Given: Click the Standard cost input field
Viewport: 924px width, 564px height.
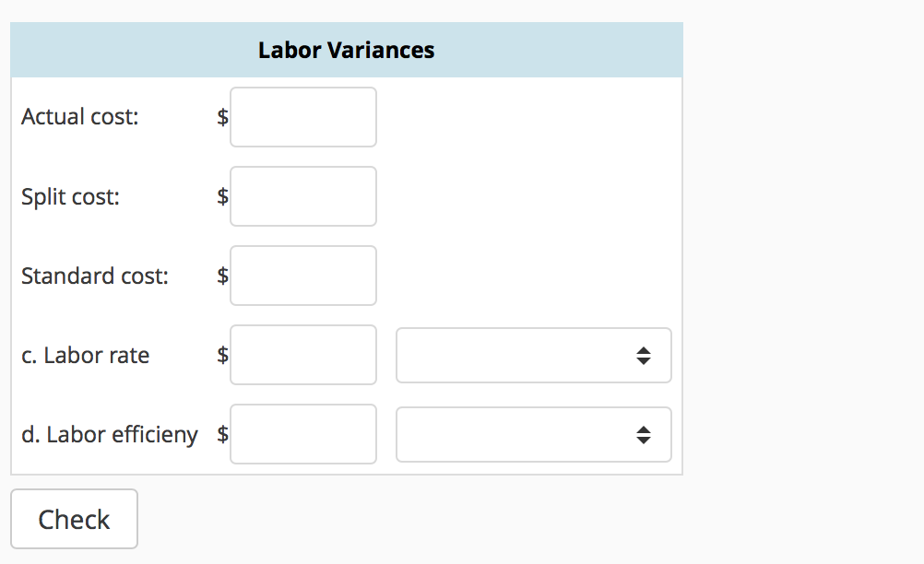Looking at the screenshot, I should click(302, 275).
